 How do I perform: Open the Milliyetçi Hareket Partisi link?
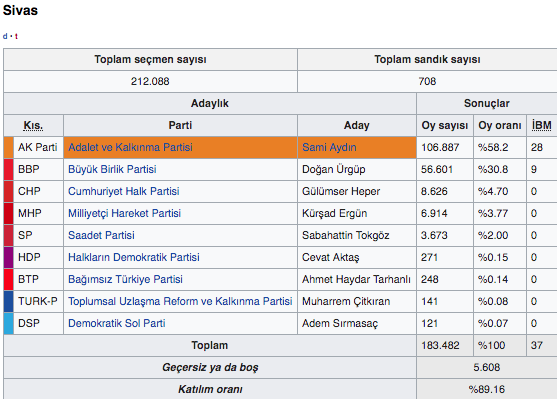click(124, 214)
